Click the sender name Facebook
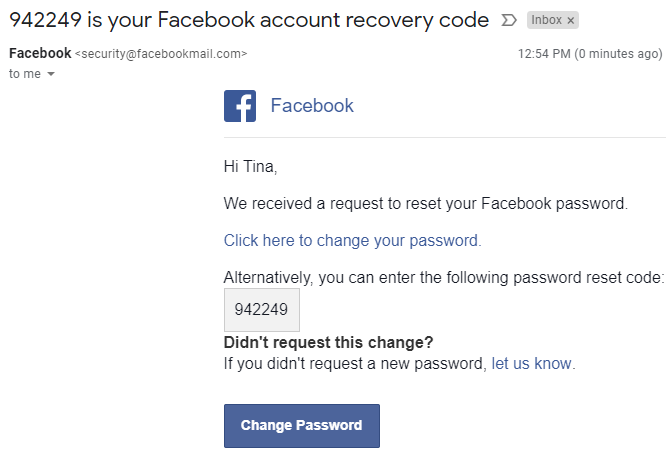Screen dimensions: 670x458 39,53
